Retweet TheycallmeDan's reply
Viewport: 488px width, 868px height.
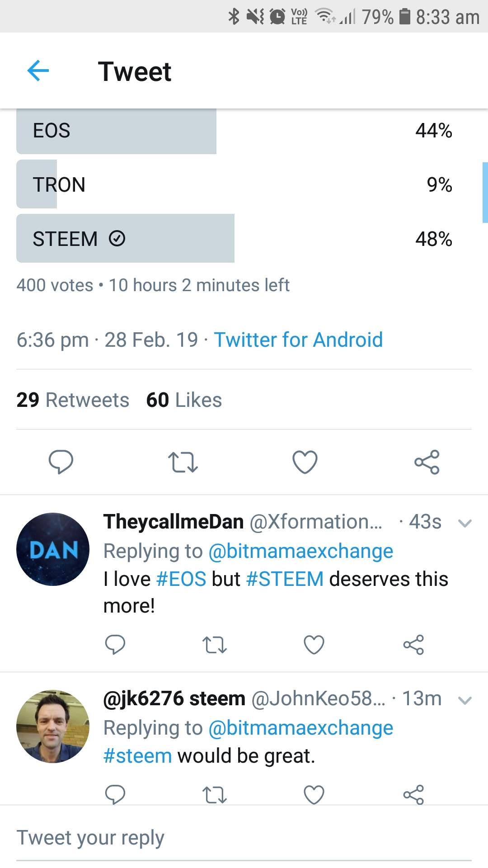[214, 645]
